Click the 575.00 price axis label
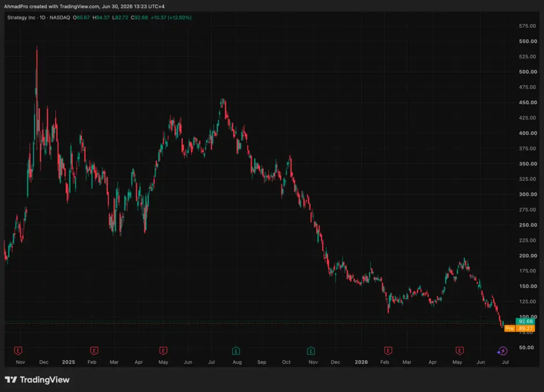Screen dimensions: 544x392 528,26
